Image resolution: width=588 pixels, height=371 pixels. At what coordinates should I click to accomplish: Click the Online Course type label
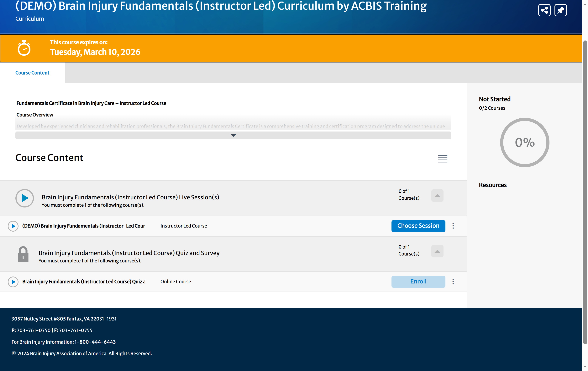point(176,282)
